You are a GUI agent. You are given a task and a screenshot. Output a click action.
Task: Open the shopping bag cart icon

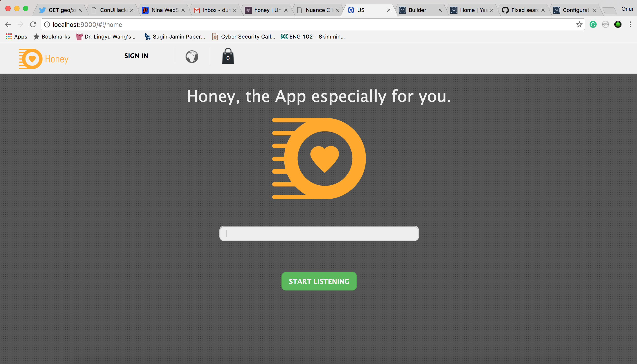coord(228,56)
